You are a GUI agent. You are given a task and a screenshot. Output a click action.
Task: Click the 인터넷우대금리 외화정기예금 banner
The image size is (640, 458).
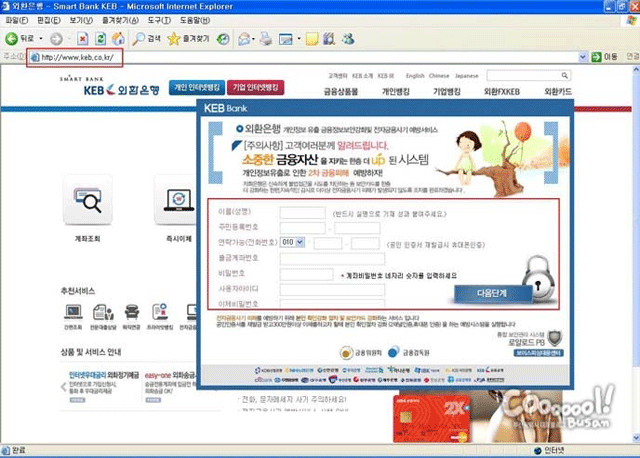(104, 386)
